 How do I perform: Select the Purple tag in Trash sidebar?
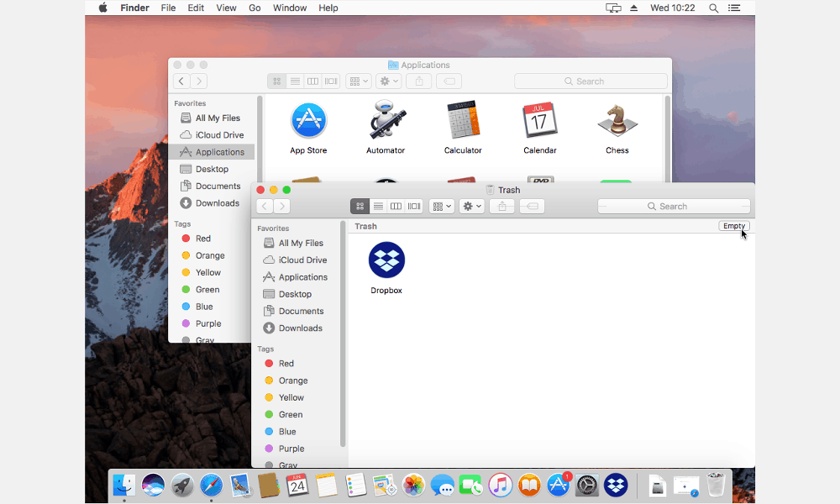click(285, 449)
